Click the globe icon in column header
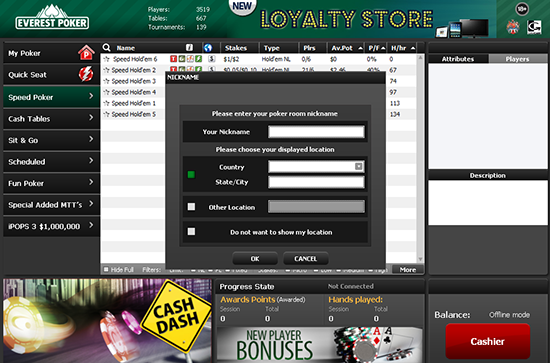 point(208,48)
